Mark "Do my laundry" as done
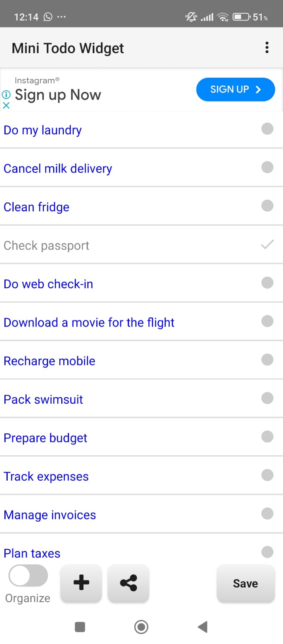 [x=267, y=129]
